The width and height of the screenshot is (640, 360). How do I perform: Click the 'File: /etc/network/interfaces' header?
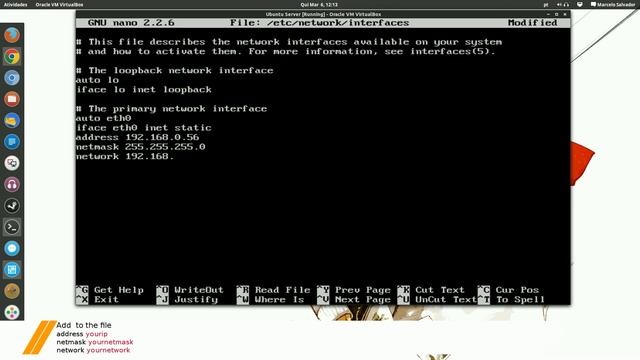pyautogui.click(x=320, y=23)
